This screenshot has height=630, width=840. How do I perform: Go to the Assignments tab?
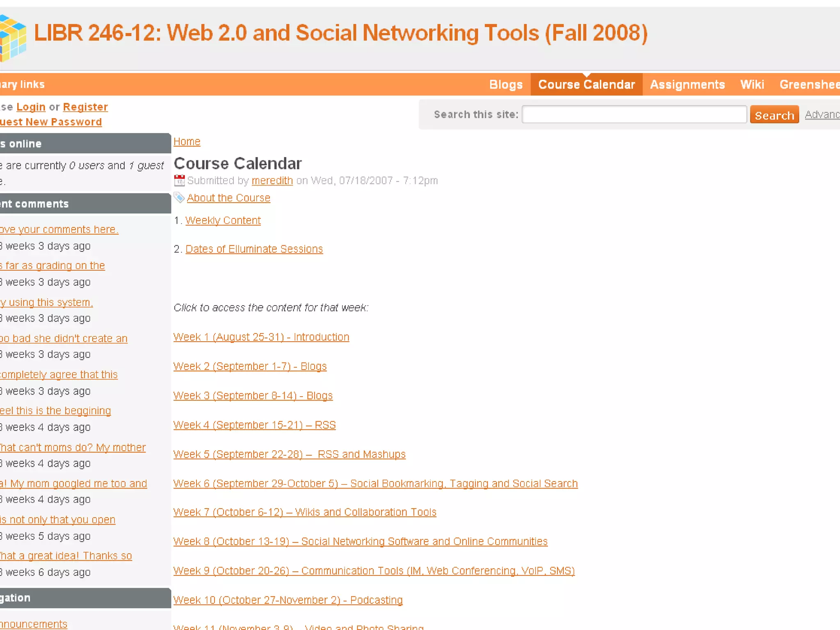pos(687,84)
